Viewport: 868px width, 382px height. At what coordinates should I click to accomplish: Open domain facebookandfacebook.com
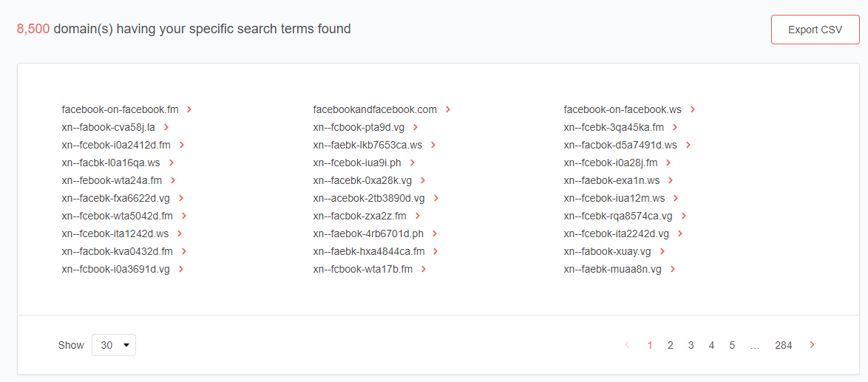[375, 109]
